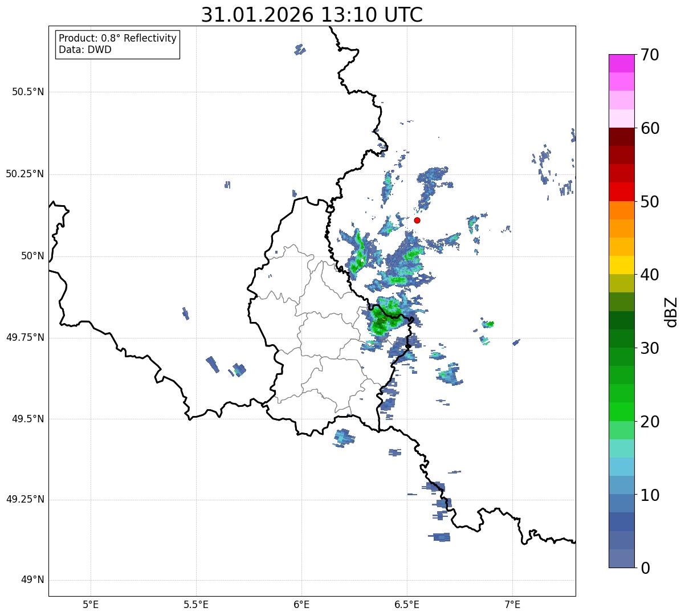Screen dimensions: 685x616
Task: Click the title "31.01.2026 13:10 UTC"
Action: coord(312,14)
